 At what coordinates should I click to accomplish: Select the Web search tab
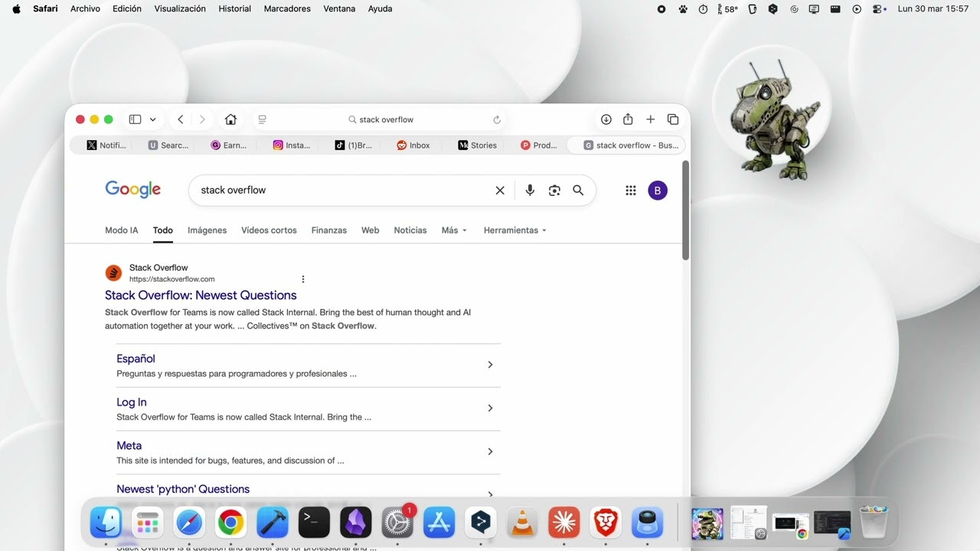point(371,230)
